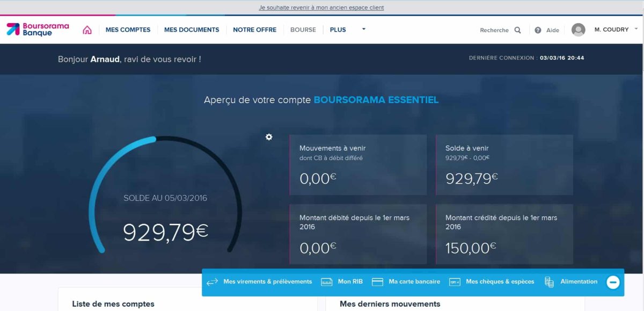The width and height of the screenshot is (644, 311).
Task: Open the BOURSE menu
Action: (303, 30)
